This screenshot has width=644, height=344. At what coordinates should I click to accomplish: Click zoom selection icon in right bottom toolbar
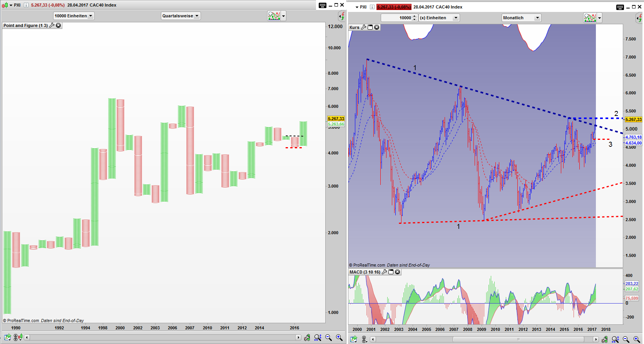pyautogui.click(x=615, y=339)
